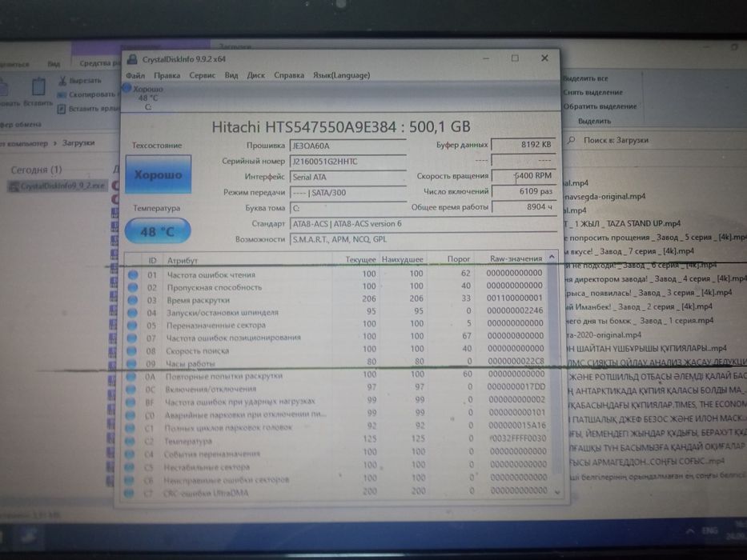This screenshot has width=747, height=560.
Task: Click status icon of Часы работы row
Action: pyautogui.click(x=131, y=364)
